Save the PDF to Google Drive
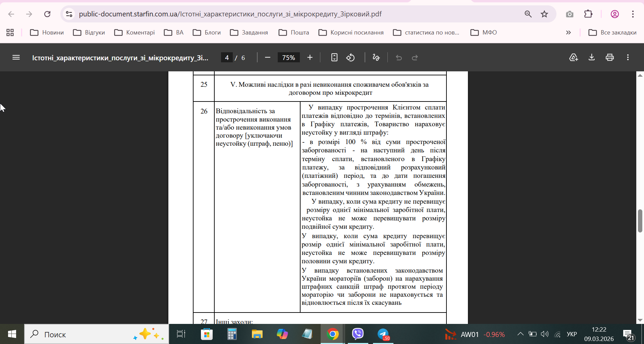Image resolution: width=644 pixels, height=344 pixels. pyautogui.click(x=574, y=58)
